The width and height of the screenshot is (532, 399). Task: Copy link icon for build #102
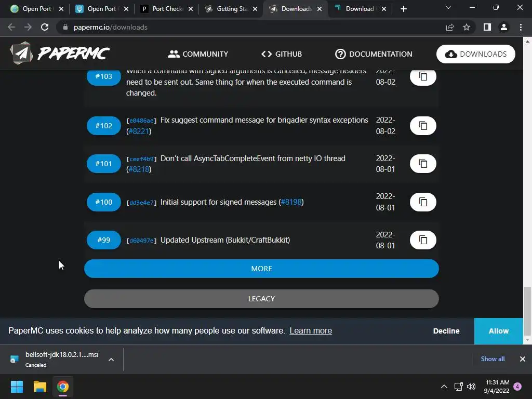click(x=423, y=126)
